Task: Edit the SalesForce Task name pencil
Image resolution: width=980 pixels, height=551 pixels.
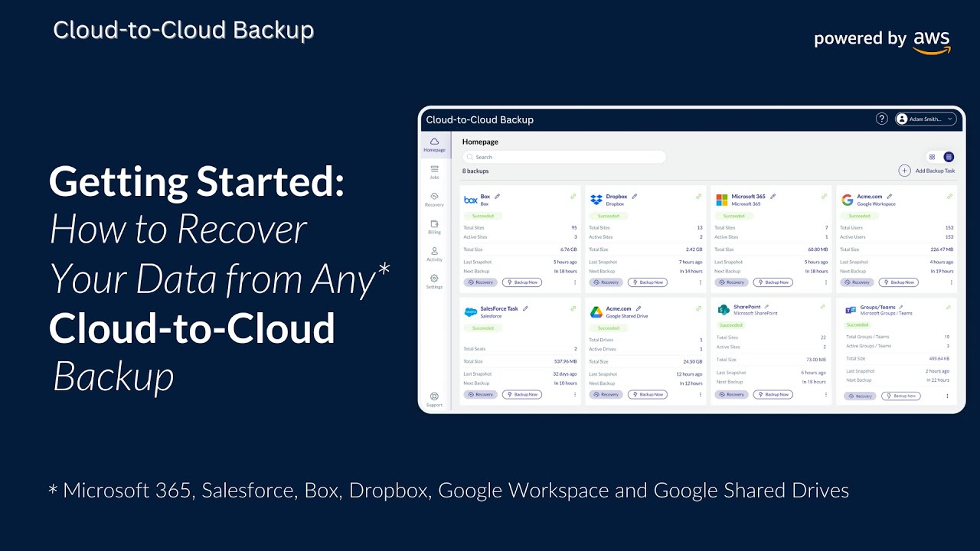Action: coord(525,308)
